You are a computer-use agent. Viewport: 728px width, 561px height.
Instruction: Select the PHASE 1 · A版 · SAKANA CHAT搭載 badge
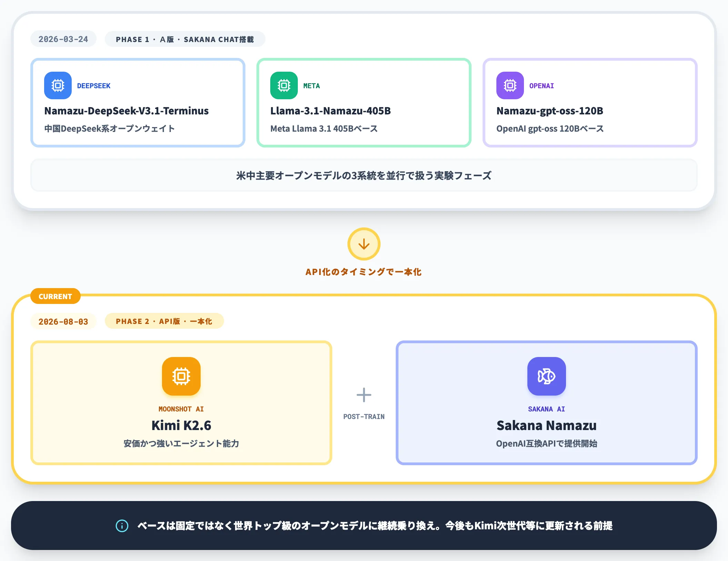185,39
